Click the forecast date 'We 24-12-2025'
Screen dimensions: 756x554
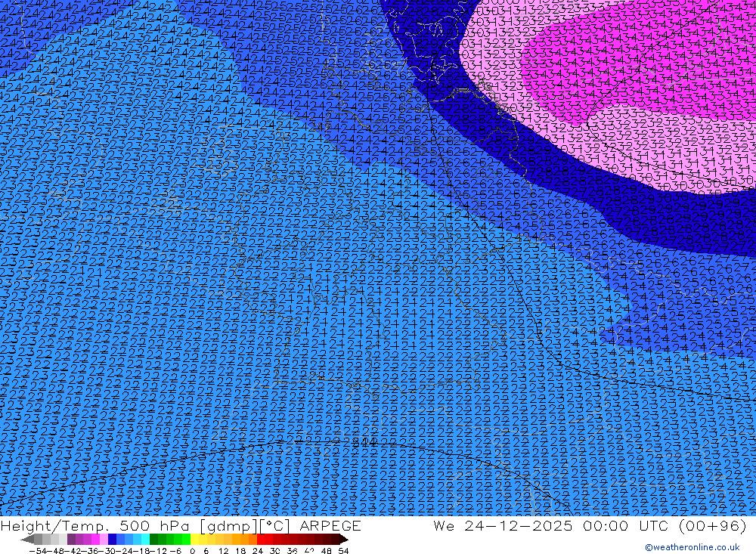click(503, 525)
